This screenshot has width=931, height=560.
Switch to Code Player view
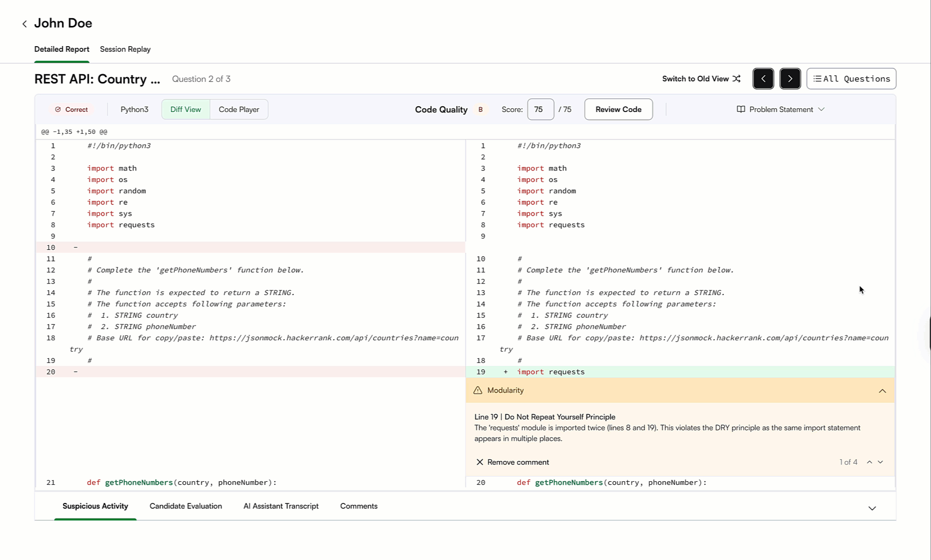point(239,109)
